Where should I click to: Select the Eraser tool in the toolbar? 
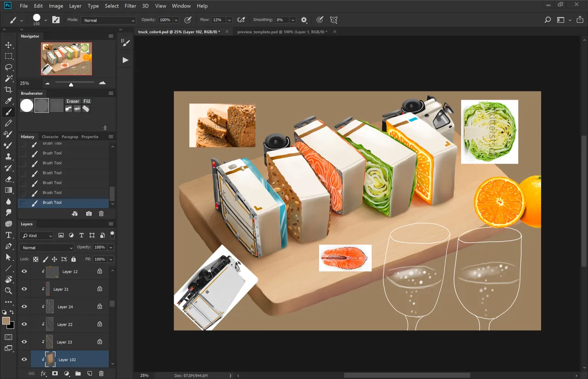tap(8, 179)
